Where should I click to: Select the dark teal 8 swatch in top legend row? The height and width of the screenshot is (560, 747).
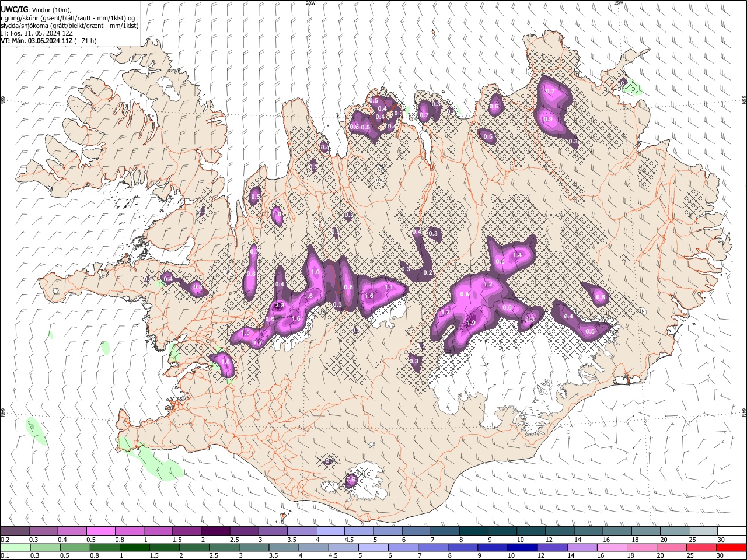473,531
